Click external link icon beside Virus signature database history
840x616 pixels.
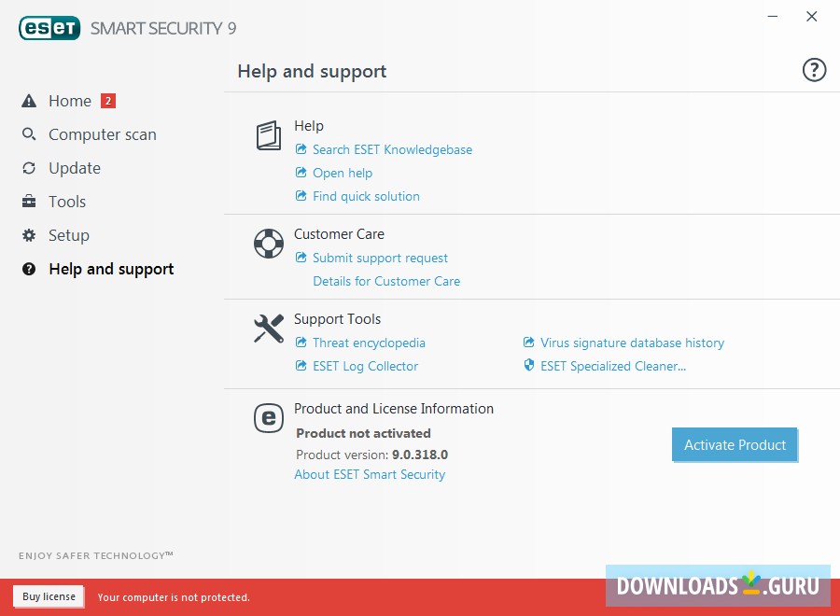[x=529, y=343]
